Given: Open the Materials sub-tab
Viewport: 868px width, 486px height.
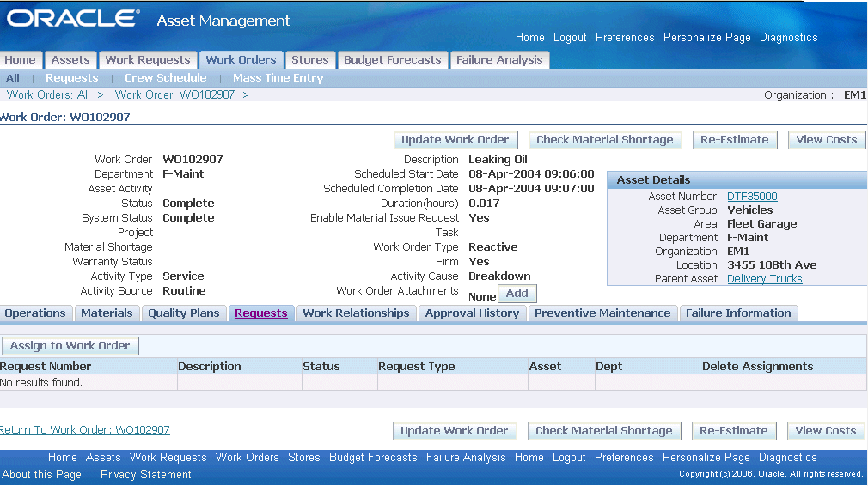Looking at the screenshot, I should 107,313.
